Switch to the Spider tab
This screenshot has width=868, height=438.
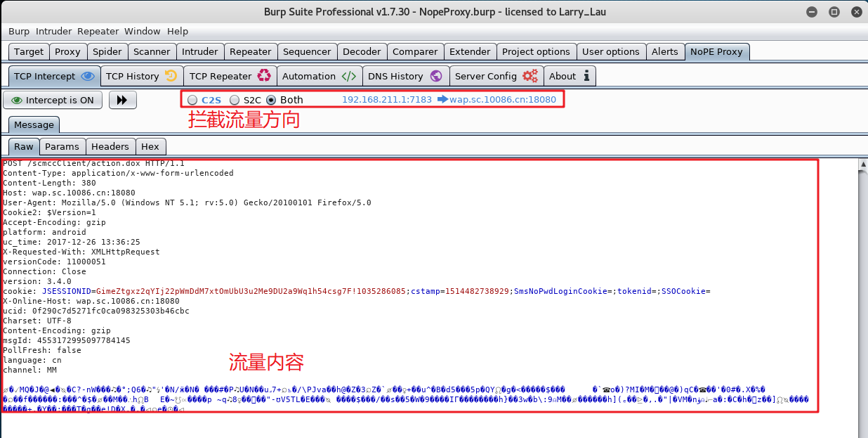pos(107,51)
